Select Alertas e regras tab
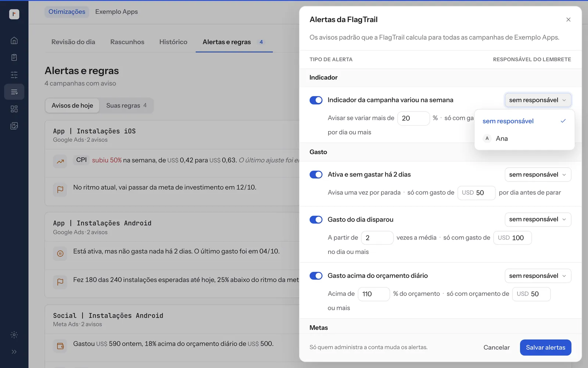The width and height of the screenshot is (588, 368). coord(234,42)
